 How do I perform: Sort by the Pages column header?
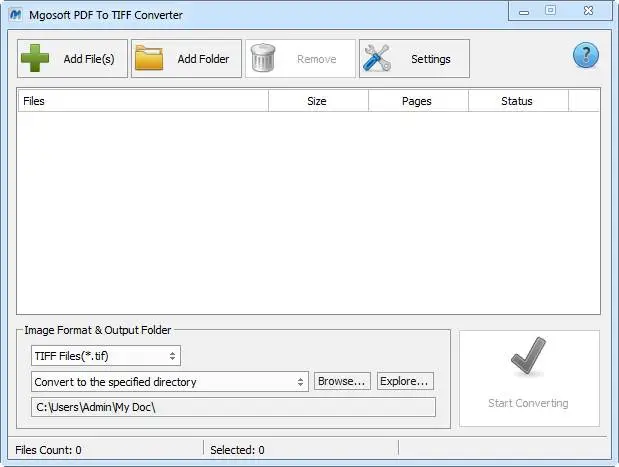(x=418, y=101)
